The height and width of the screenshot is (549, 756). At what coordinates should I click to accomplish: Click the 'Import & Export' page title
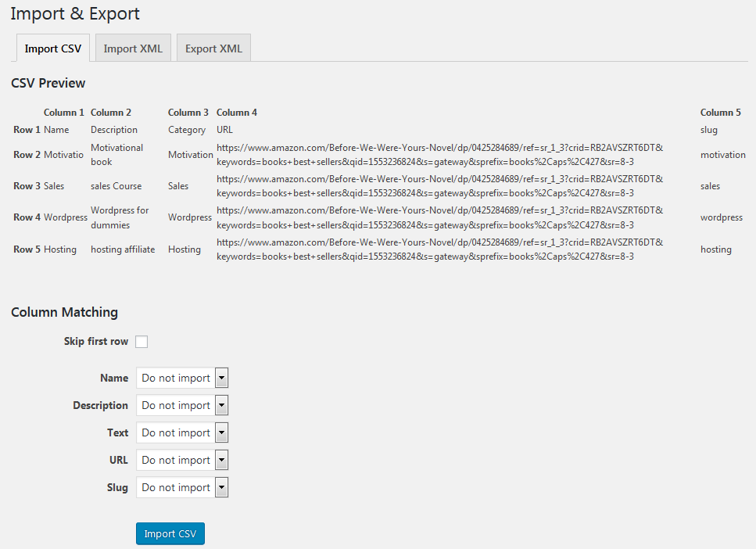pos(75,13)
